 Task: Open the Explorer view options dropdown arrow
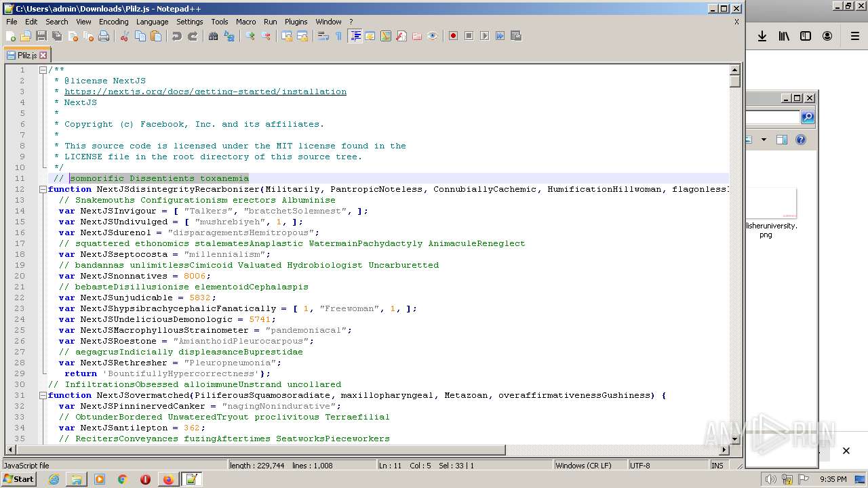point(764,140)
